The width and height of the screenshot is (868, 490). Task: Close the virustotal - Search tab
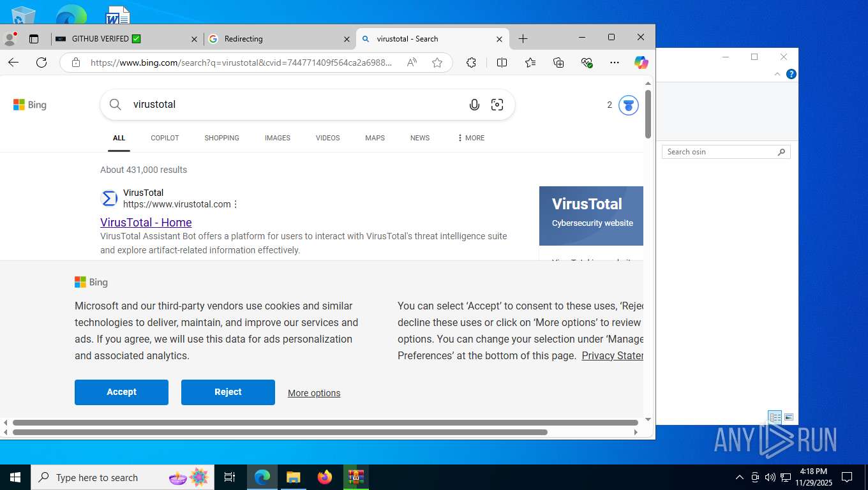pos(499,39)
